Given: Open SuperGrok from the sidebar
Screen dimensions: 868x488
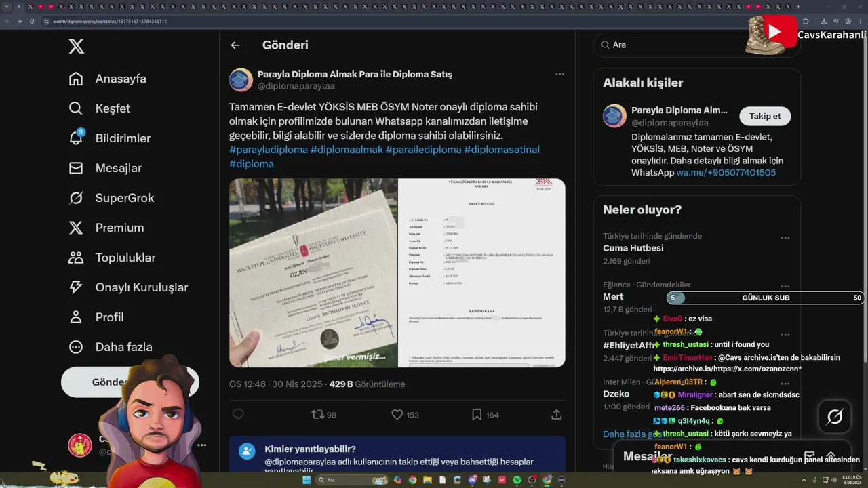Looking at the screenshot, I should click(111, 198).
